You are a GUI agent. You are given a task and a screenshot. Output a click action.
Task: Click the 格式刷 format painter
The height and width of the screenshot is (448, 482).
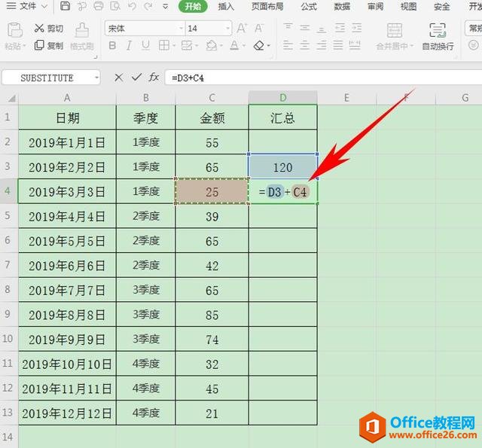[82, 37]
